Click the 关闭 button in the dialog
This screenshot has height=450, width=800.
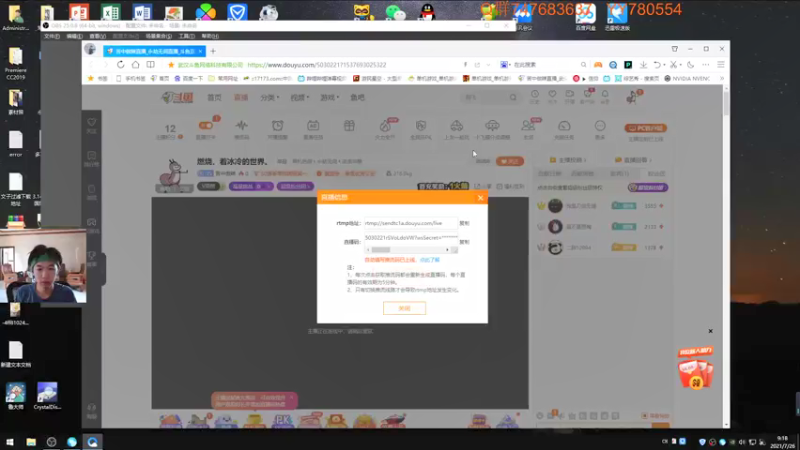click(404, 308)
